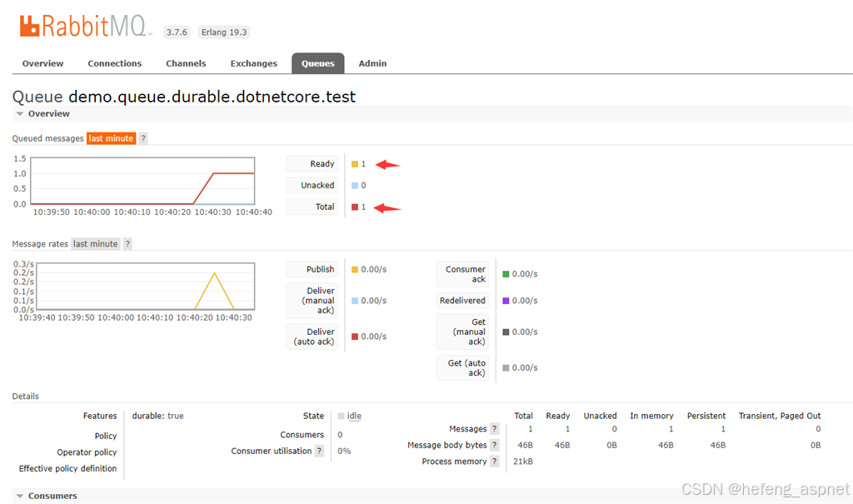
Task: Open help next to Consumer utilisation
Action: (x=319, y=451)
